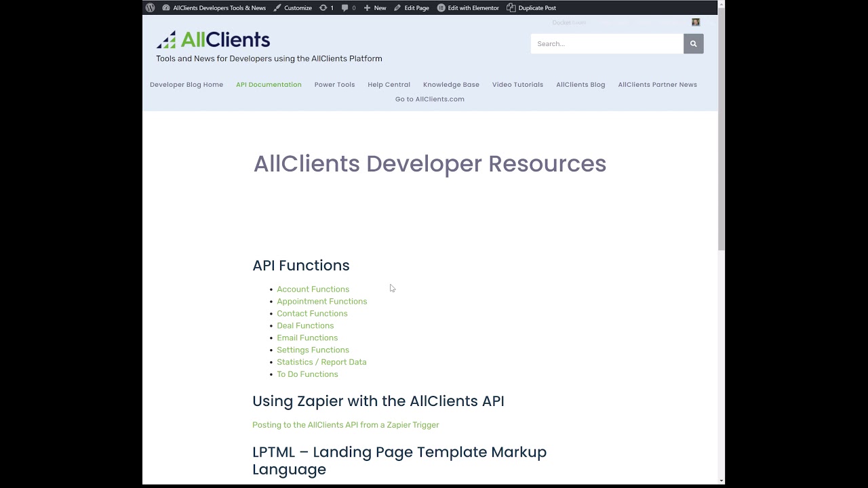The image size is (868, 488).
Task: Click the page vertical scrollbar thumb
Action: point(722,129)
